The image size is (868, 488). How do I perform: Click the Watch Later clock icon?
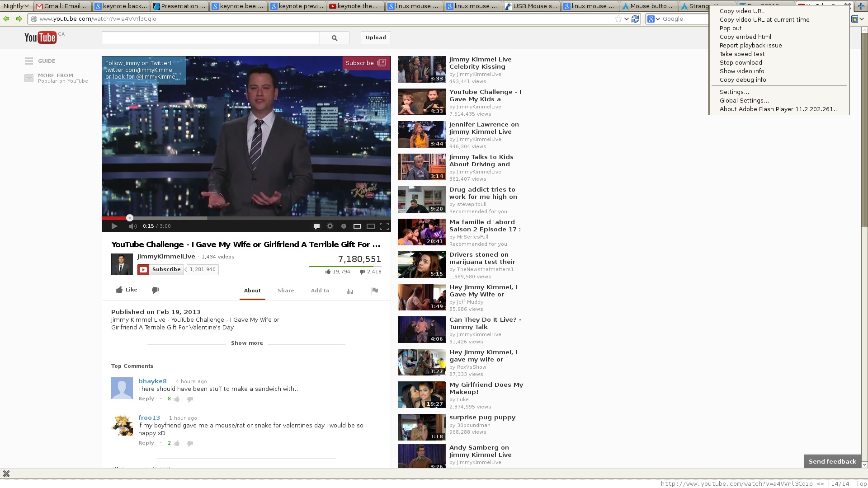pos(344,226)
